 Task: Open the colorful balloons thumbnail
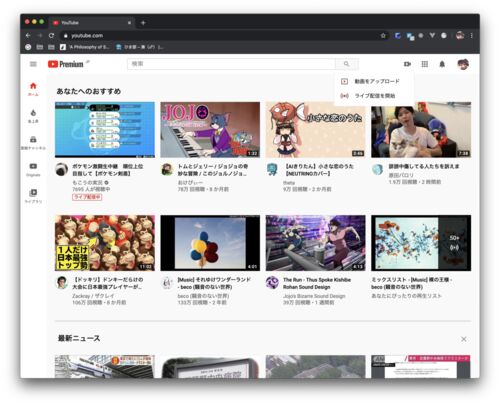tap(210, 243)
